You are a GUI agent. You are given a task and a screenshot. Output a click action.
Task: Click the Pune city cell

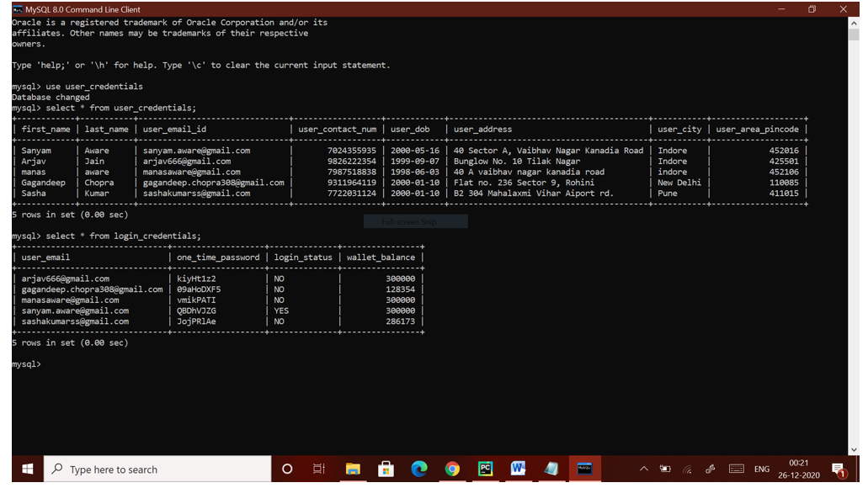coord(667,194)
